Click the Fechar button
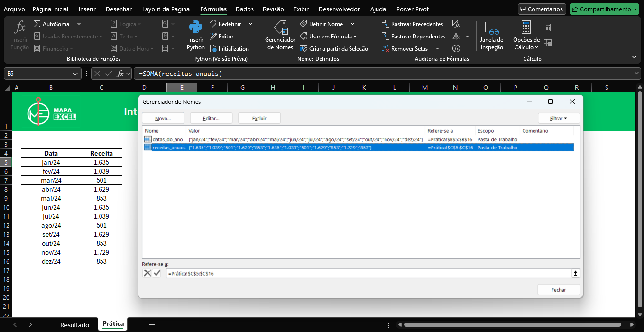 [x=559, y=289]
